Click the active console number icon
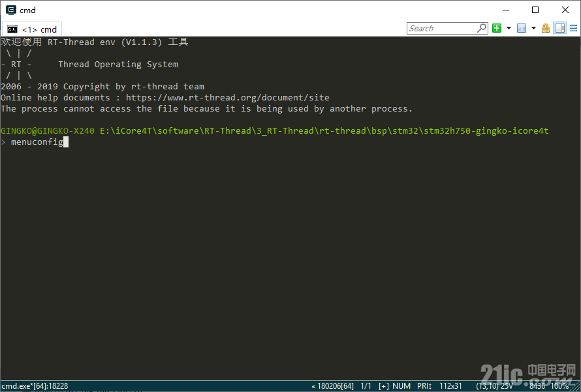The height and width of the screenshot is (392, 581). click(x=522, y=28)
